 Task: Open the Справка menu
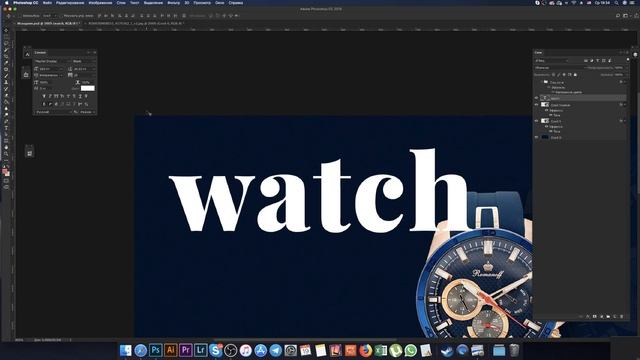click(x=236, y=2)
